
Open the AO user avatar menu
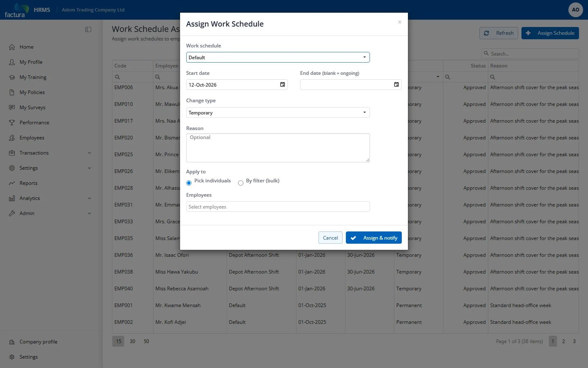(x=575, y=10)
